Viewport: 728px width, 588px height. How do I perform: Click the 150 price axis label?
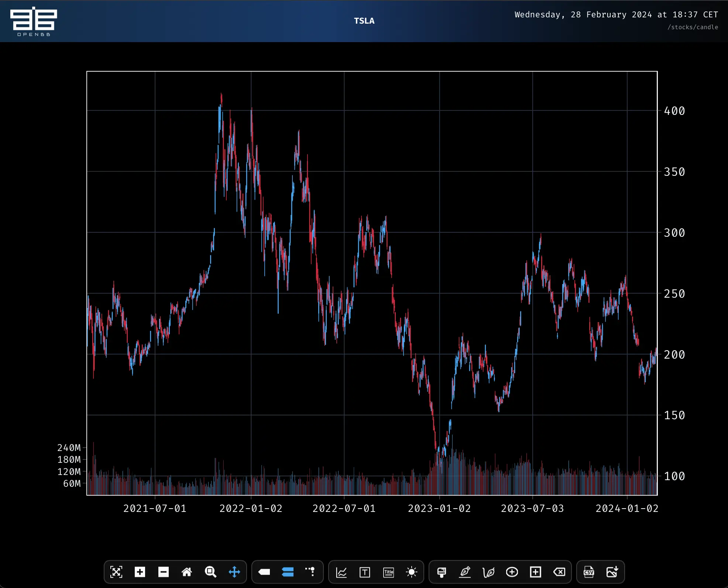[x=674, y=416]
